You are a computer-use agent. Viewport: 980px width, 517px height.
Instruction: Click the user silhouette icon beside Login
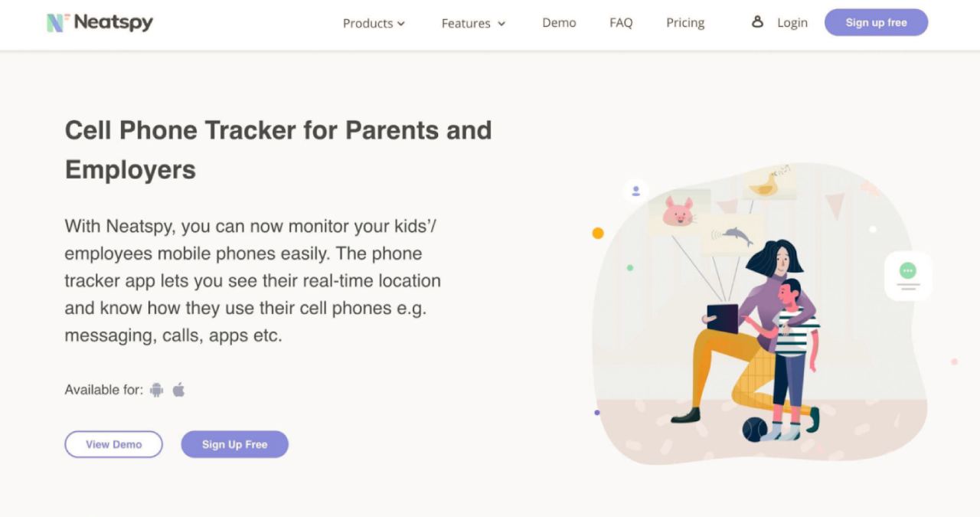[x=757, y=22]
